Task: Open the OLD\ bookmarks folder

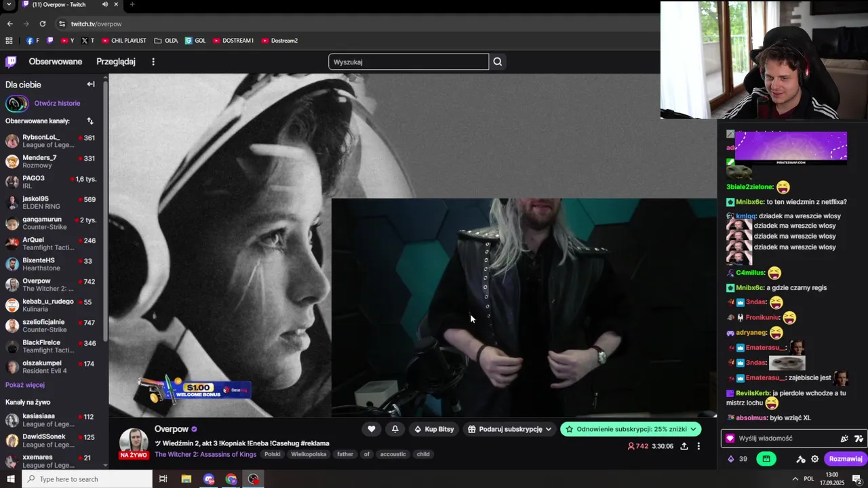Action: pos(166,41)
